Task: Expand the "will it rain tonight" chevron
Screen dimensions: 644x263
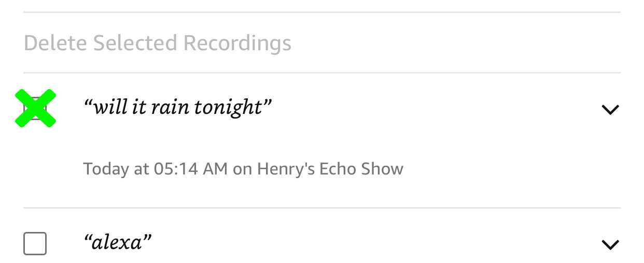Action: [x=610, y=109]
